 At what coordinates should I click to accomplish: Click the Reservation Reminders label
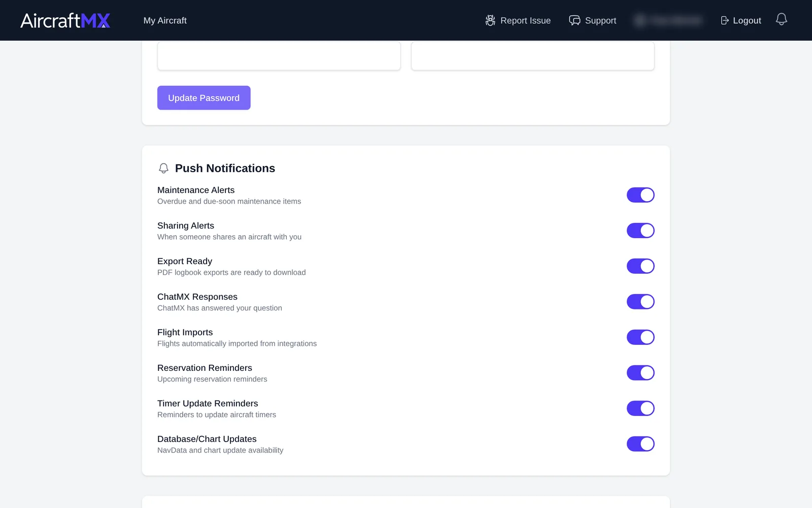point(205,368)
